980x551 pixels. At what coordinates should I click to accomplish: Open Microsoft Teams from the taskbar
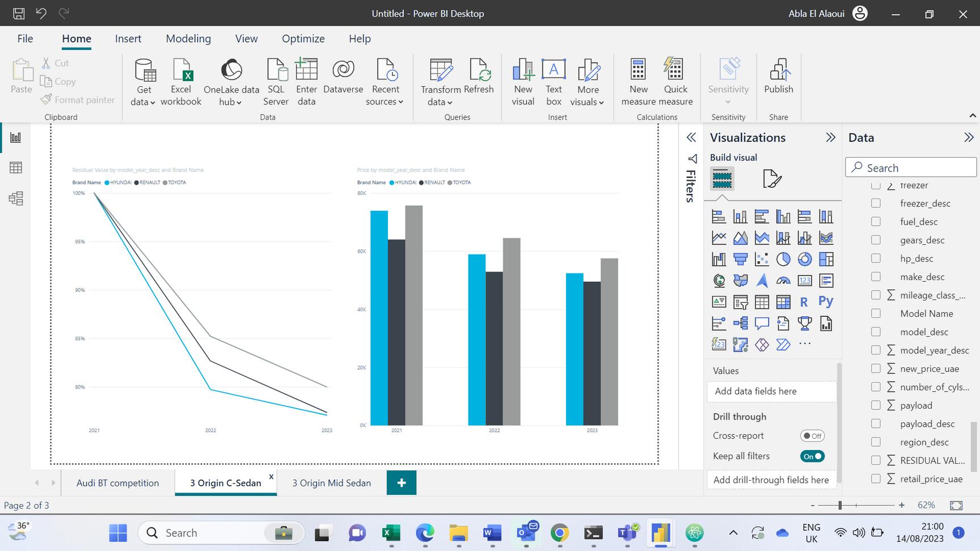click(627, 533)
